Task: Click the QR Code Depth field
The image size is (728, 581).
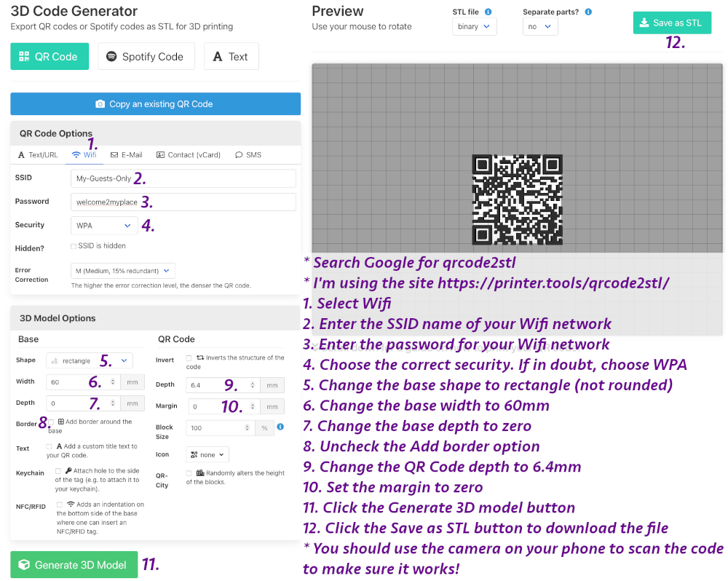Action: click(x=223, y=385)
